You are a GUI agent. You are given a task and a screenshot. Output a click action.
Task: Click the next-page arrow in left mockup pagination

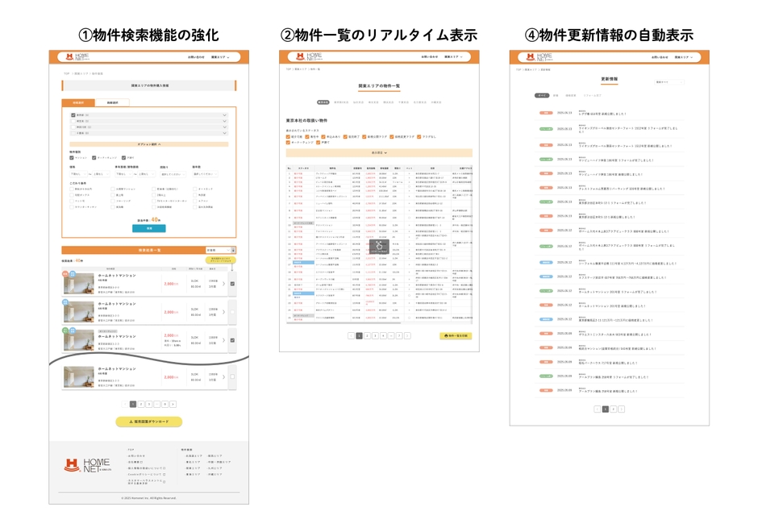pos(173,404)
